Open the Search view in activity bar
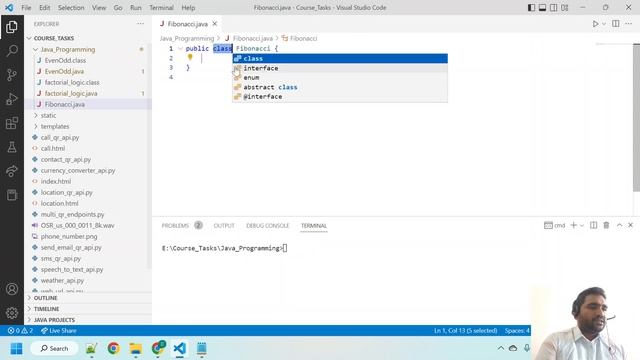640x360 pixels. 11,51
